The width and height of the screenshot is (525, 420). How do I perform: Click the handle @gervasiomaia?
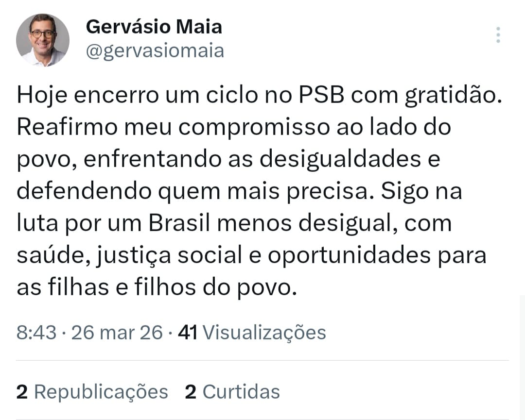coord(155,50)
